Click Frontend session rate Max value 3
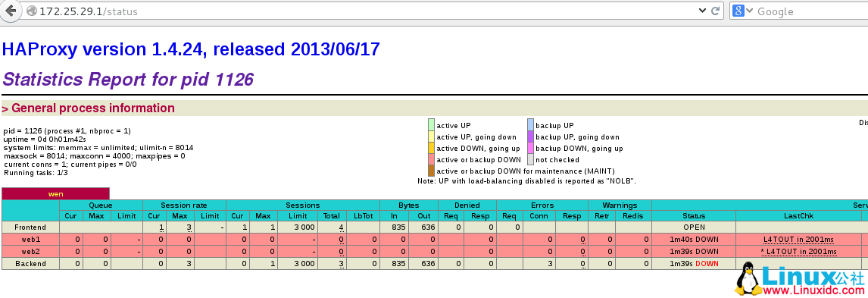 click(x=189, y=227)
